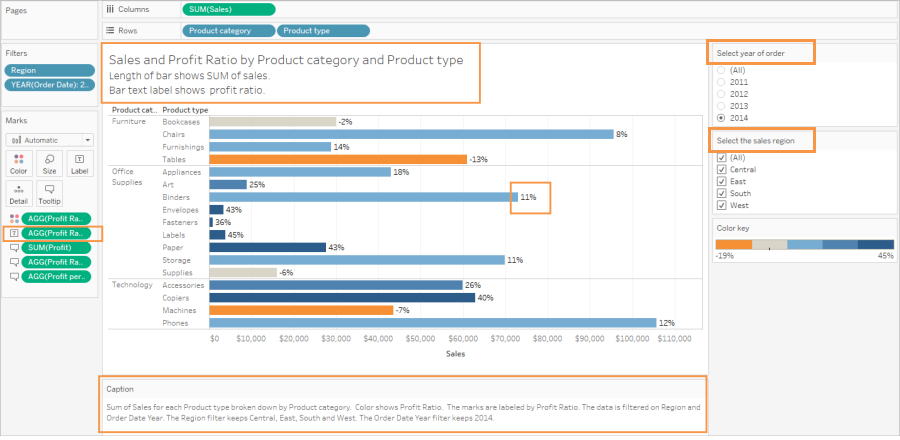Click the Product type column header
Image resolution: width=900 pixels, height=440 pixels.
tap(185, 110)
